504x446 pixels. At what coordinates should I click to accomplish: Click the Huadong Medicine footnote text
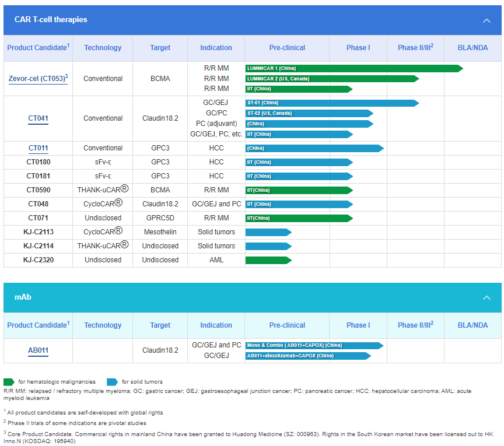click(248, 438)
